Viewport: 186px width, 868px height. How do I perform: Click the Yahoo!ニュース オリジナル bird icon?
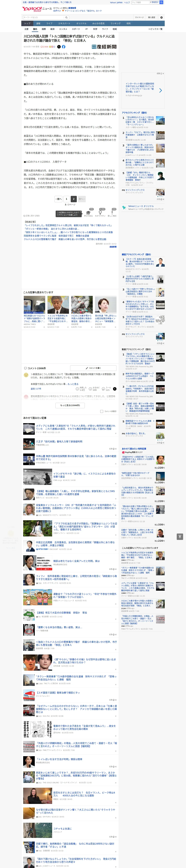coord(124,208)
